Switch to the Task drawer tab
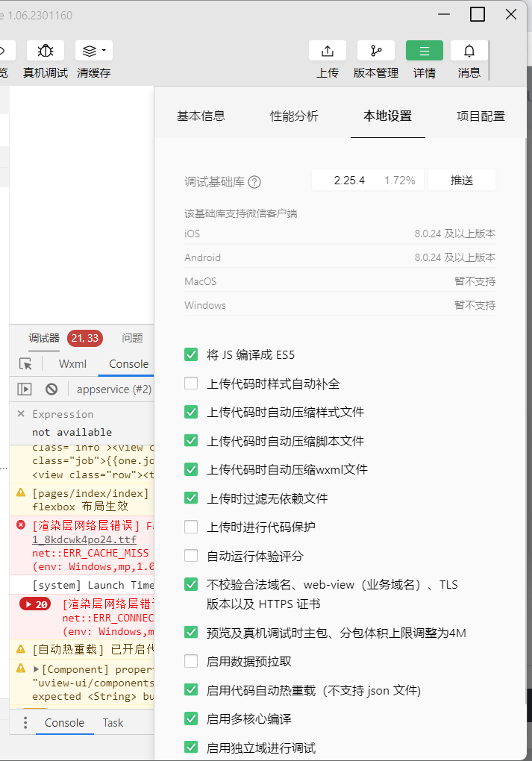Viewport: 532px width, 761px height. [x=113, y=723]
